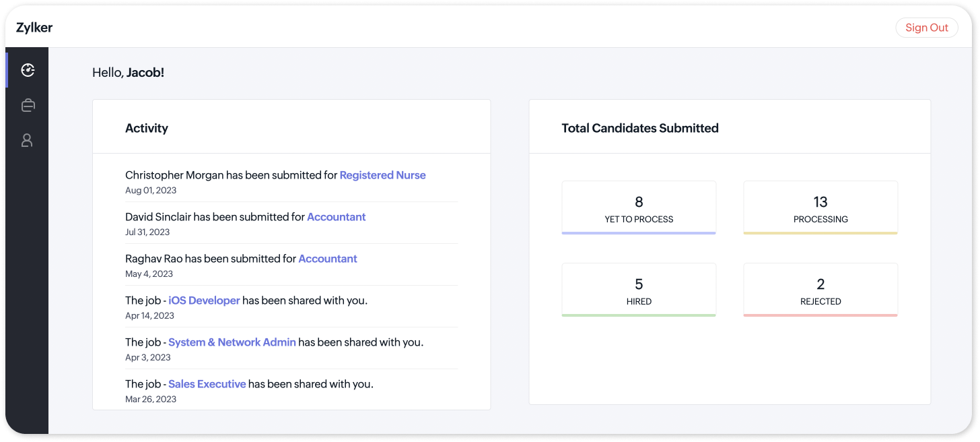The height and width of the screenshot is (442, 980).
Task: Click the Aug 01, 2023 date
Action: (151, 191)
